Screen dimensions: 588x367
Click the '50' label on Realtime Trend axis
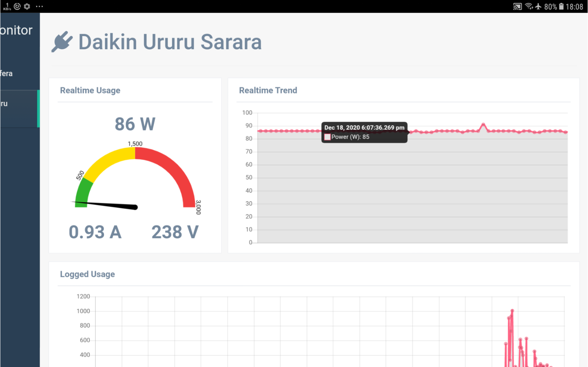pyautogui.click(x=249, y=178)
